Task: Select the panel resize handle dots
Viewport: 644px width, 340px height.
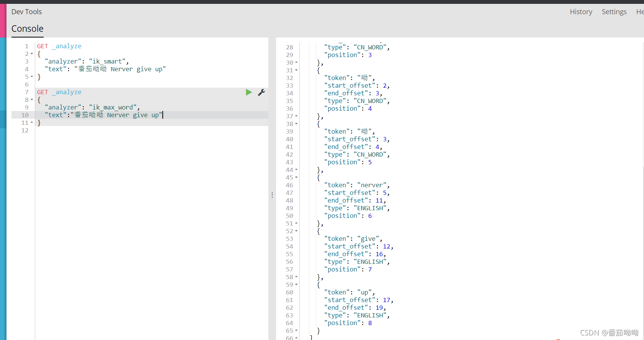Action: (272, 195)
